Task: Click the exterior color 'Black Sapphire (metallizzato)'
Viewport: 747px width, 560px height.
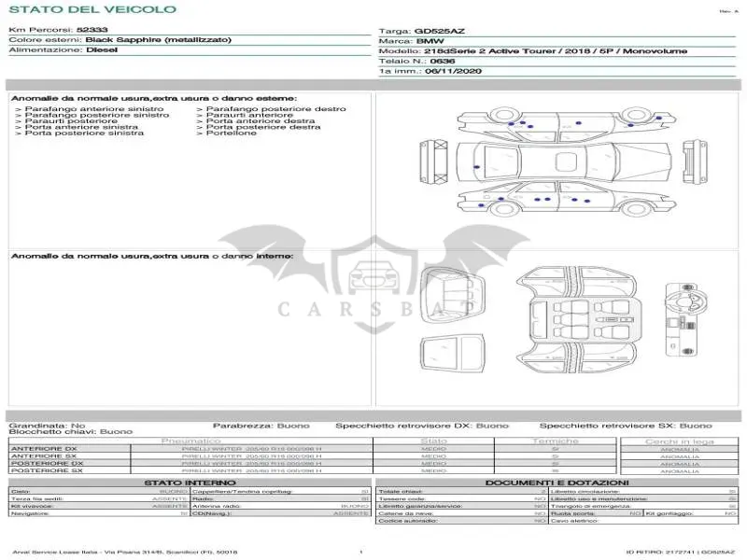Action: tap(158, 40)
